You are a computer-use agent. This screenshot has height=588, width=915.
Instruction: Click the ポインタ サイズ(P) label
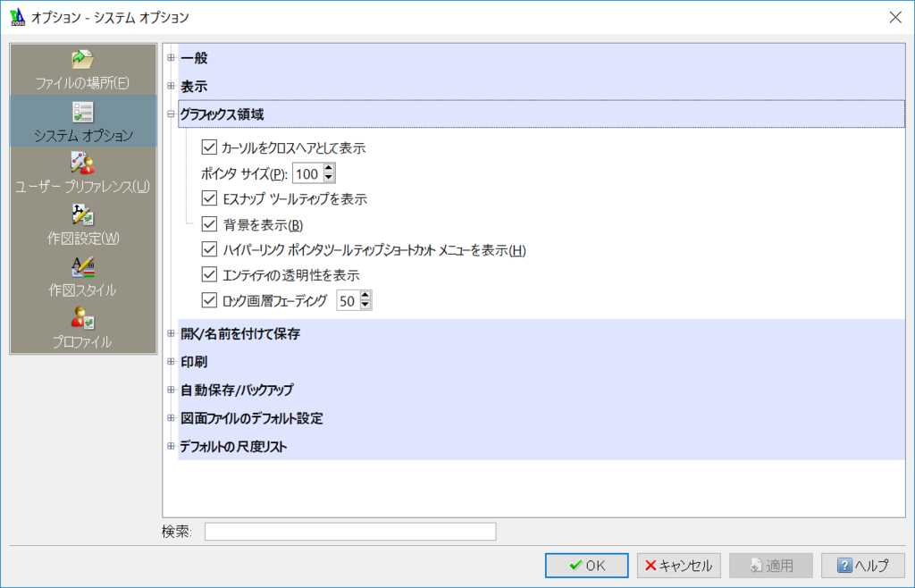(245, 174)
